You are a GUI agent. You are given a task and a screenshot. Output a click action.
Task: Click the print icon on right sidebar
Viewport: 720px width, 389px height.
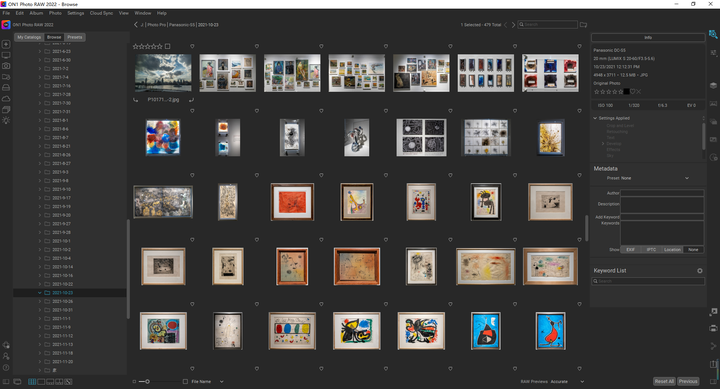(x=713, y=328)
